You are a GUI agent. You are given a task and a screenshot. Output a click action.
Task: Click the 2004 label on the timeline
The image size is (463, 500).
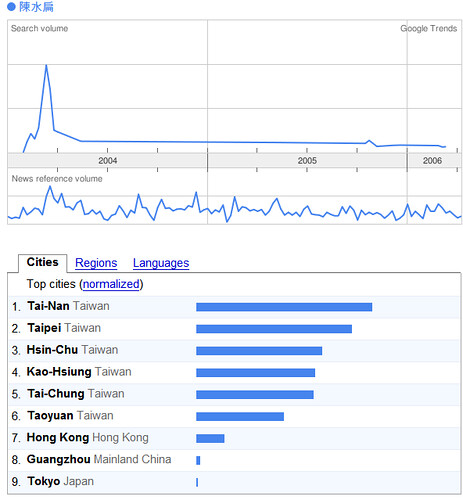click(x=108, y=161)
